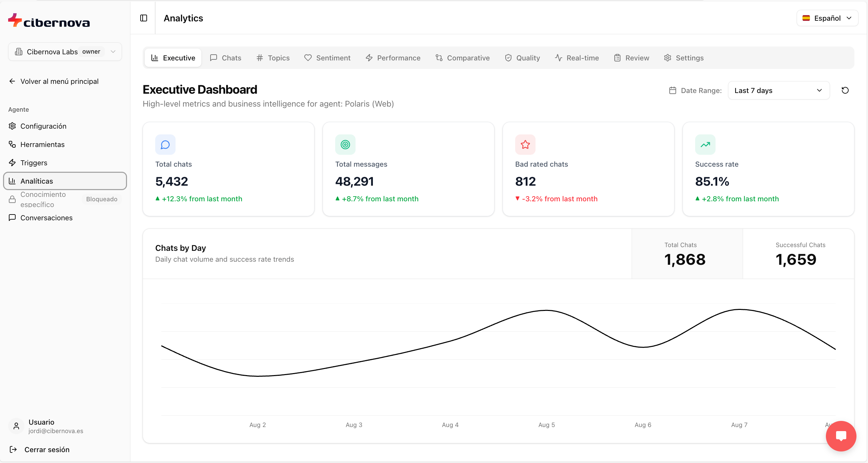Open the Cibernova Labs workspace switcher
Viewport: 868px width, 463px height.
pyautogui.click(x=65, y=52)
